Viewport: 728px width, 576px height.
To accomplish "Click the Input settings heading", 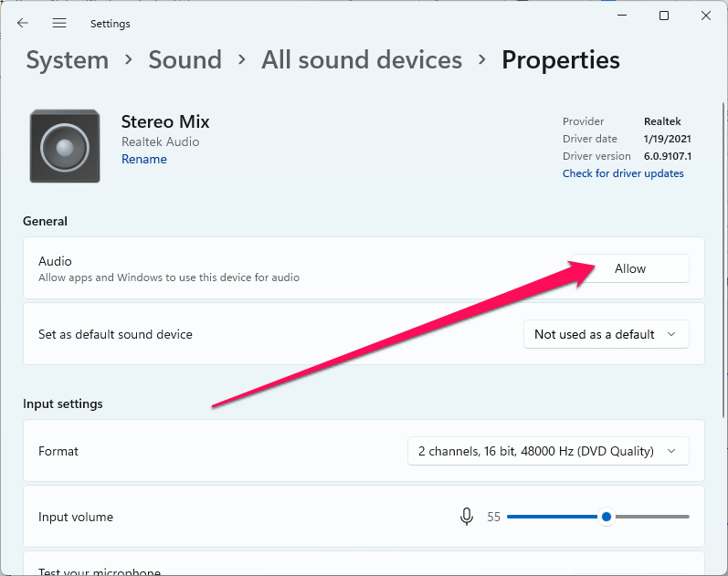I will tap(63, 403).
